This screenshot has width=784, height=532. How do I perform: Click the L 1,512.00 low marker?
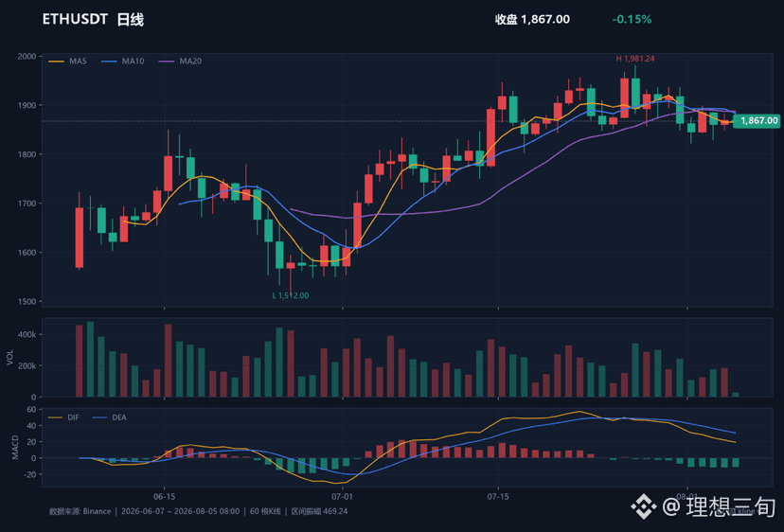point(291,295)
